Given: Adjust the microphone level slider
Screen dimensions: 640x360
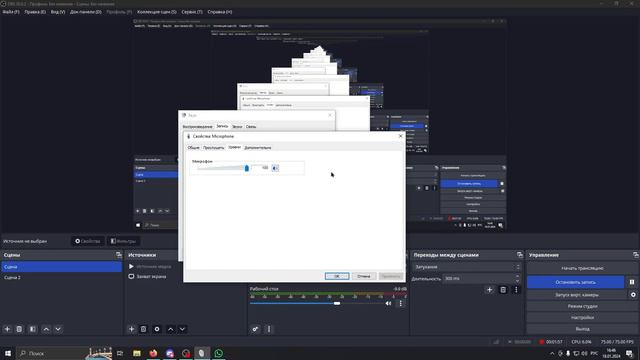Looking at the screenshot, I should click(247, 168).
